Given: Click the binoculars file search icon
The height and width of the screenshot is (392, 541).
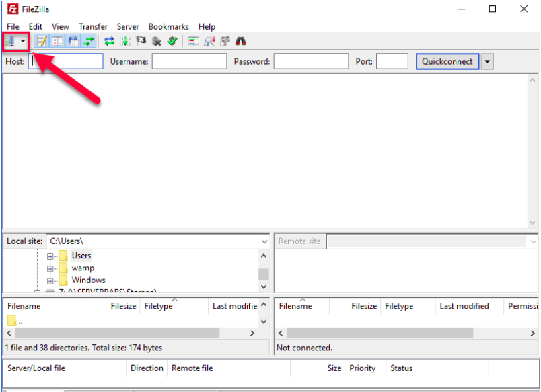Looking at the screenshot, I should coord(240,42).
